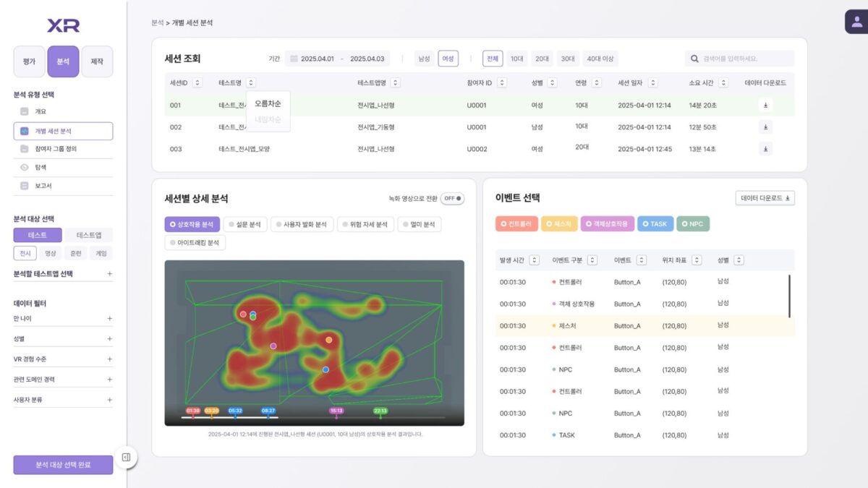Download data for session 003

tap(765, 149)
